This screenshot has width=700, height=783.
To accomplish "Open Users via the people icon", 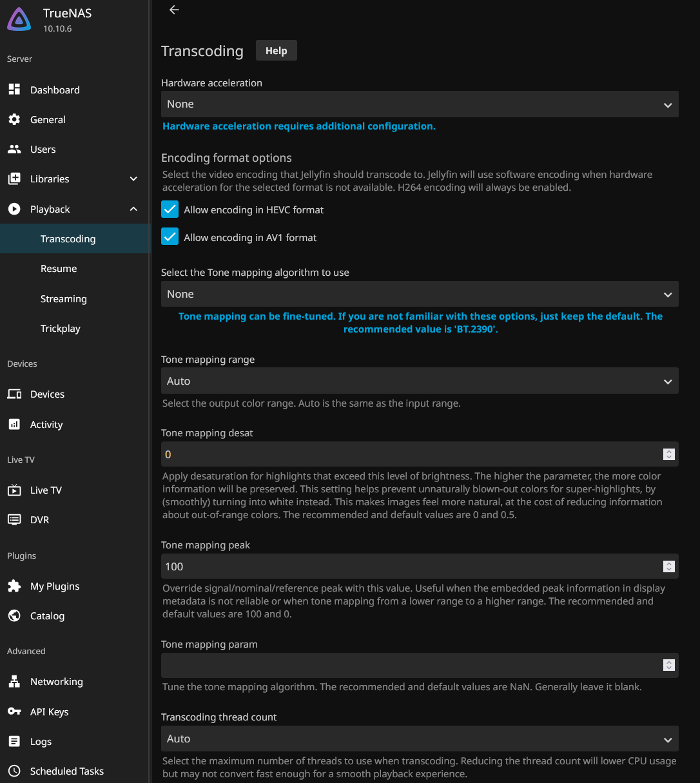I will coord(14,149).
